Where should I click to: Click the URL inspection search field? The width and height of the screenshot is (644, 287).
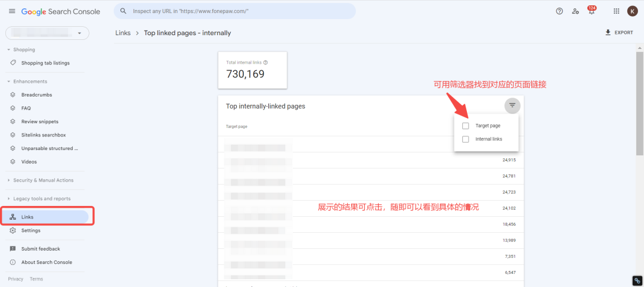[x=235, y=11]
